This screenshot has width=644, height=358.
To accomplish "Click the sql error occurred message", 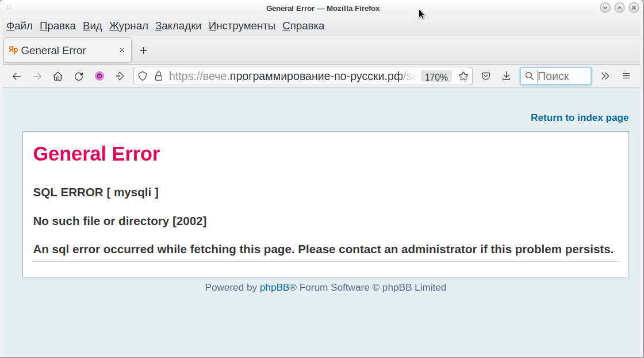I will (323, 249).
